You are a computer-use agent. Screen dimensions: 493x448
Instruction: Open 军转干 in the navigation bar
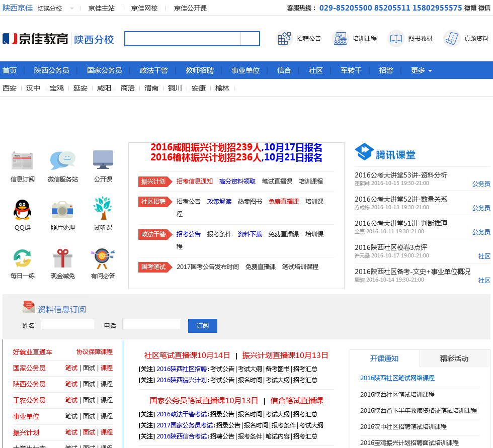coord(351,70)
